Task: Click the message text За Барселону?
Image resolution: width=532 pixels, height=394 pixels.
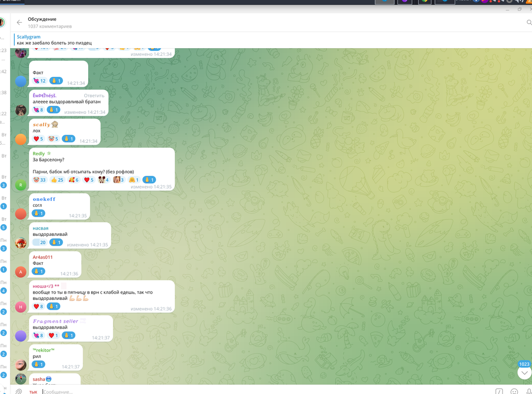Action: coord(48,160)
